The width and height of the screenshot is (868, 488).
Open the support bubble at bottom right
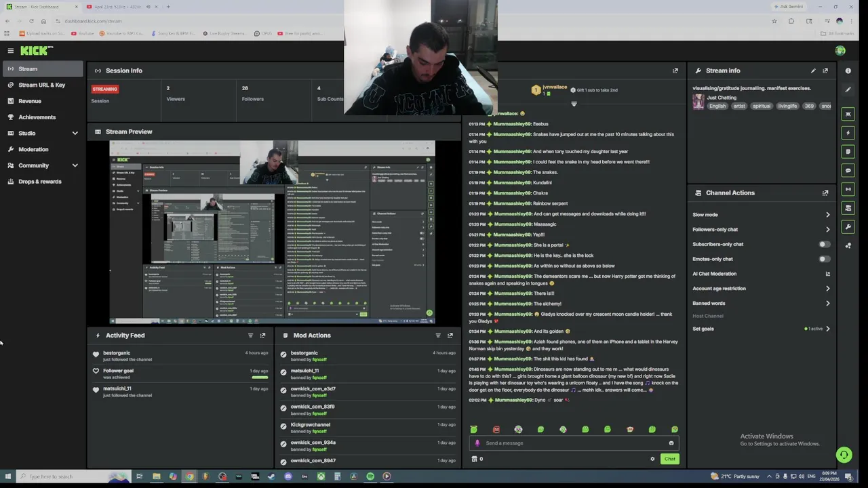click(x=844, y=455)
